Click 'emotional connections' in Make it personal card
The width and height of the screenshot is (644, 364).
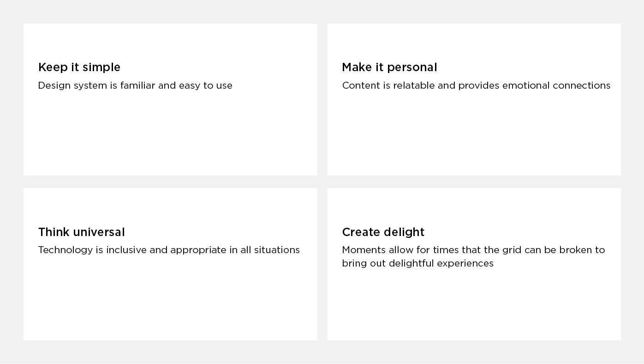pyautogui.click(x=556, y=85)
